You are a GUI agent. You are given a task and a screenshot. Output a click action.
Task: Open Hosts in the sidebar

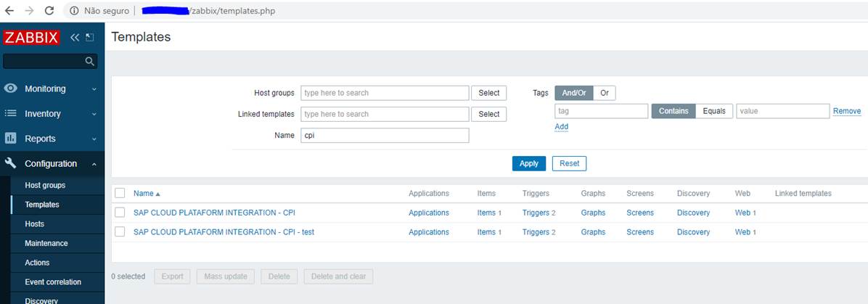[34, 223]
